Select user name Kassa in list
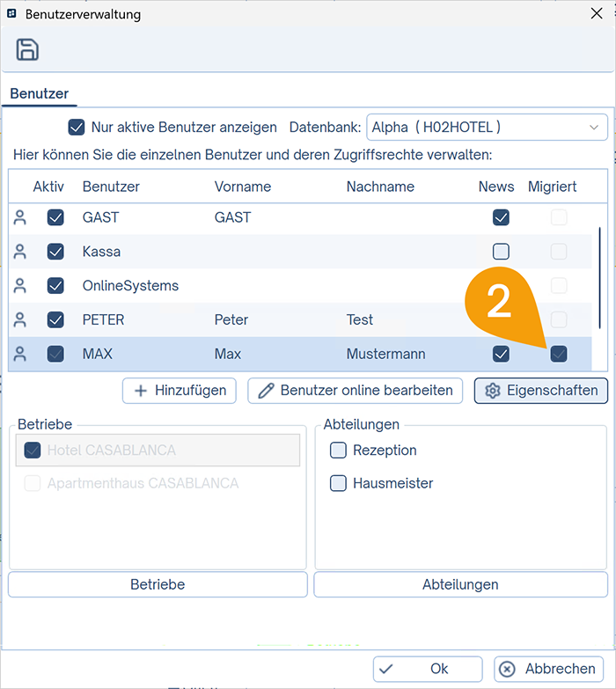Image resolution: width=616 pixels, height=689 pixels. point(101,252)
